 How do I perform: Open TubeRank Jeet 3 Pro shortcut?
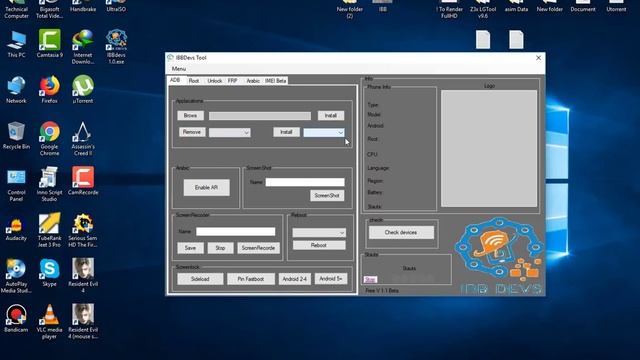pyautogui.click(x=49, y=230)
